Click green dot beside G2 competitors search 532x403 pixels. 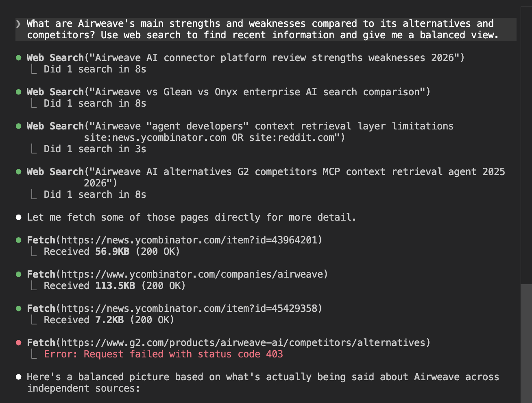coord(18,172)
